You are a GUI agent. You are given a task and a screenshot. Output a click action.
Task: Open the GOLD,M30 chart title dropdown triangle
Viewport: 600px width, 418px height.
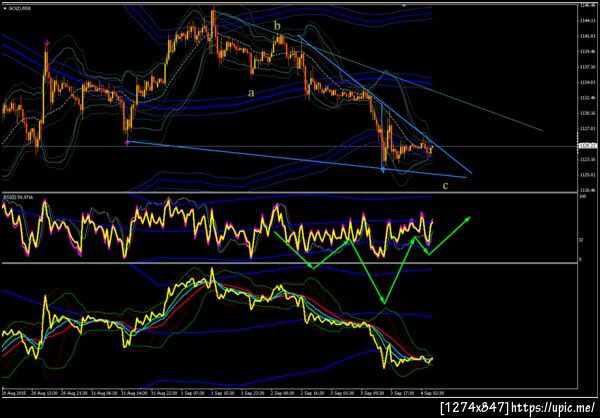5,7
